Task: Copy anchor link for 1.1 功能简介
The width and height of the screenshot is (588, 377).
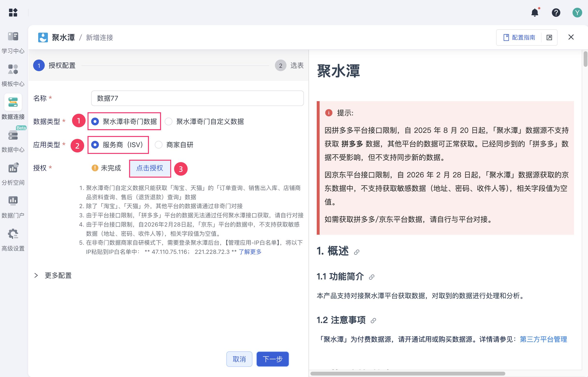Action: point(372,277)
